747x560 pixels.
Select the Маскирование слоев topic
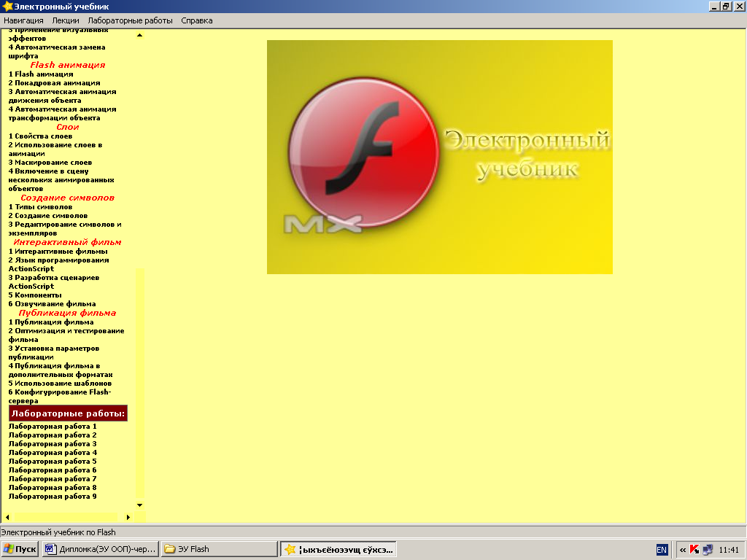coord(50,163)
